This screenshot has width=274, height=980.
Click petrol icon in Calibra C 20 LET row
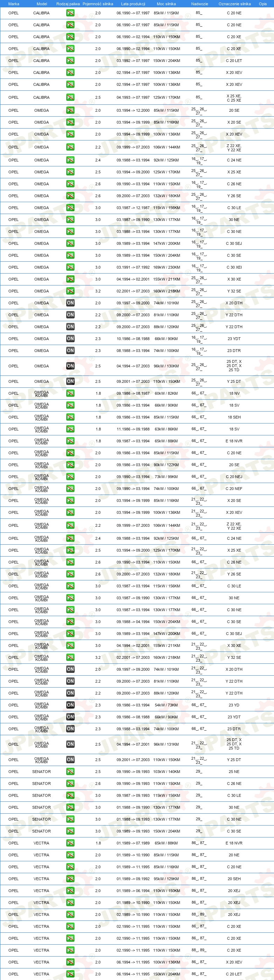tap(70, 61)
